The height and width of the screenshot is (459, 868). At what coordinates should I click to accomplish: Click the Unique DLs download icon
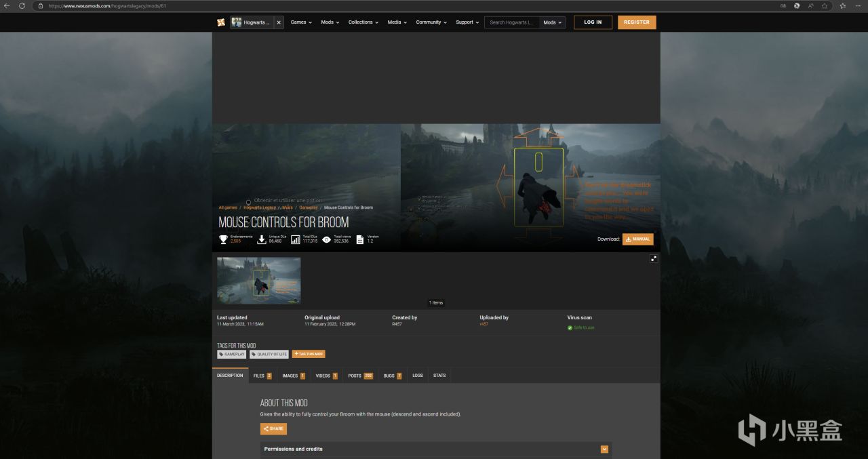coord(262,239)
